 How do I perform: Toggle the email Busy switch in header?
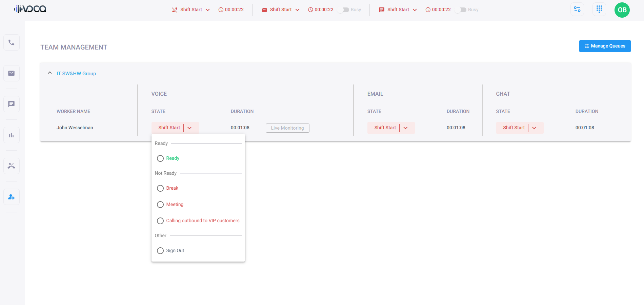(345, 10)
